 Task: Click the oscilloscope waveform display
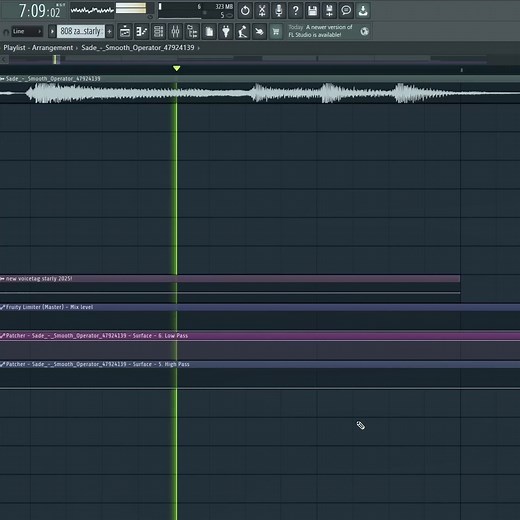[x=92, y=11]
